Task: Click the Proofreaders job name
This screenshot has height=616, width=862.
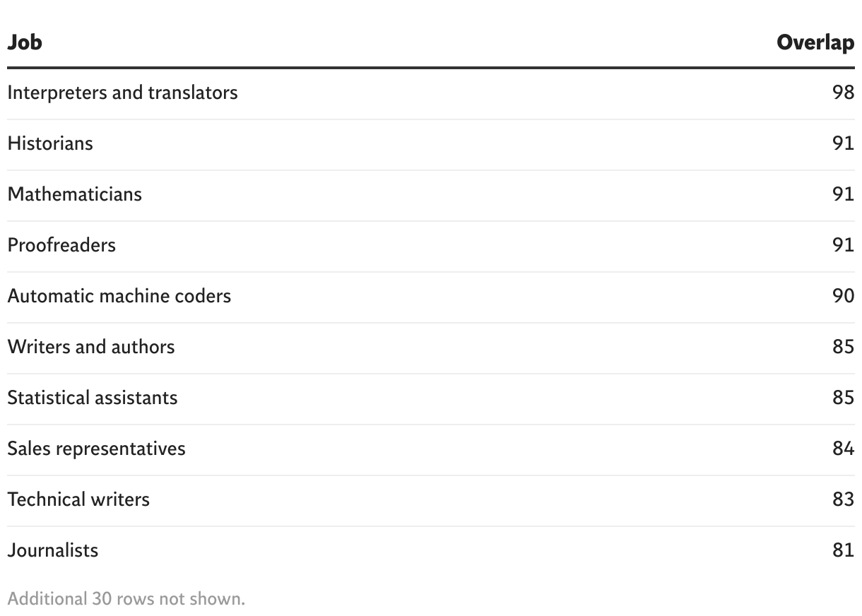Action: [61, 245]
